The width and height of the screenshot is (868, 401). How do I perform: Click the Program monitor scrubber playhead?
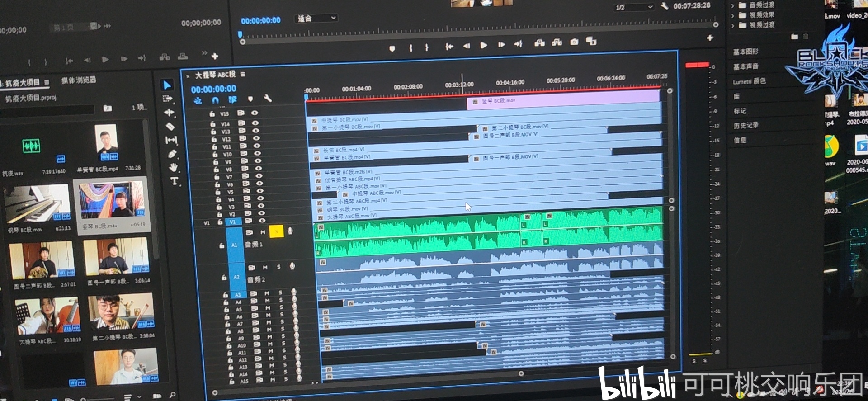pos(240,35)
